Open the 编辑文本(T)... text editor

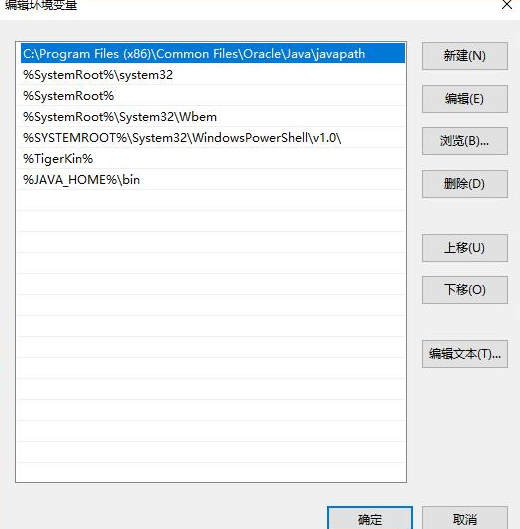coord(465,354)
